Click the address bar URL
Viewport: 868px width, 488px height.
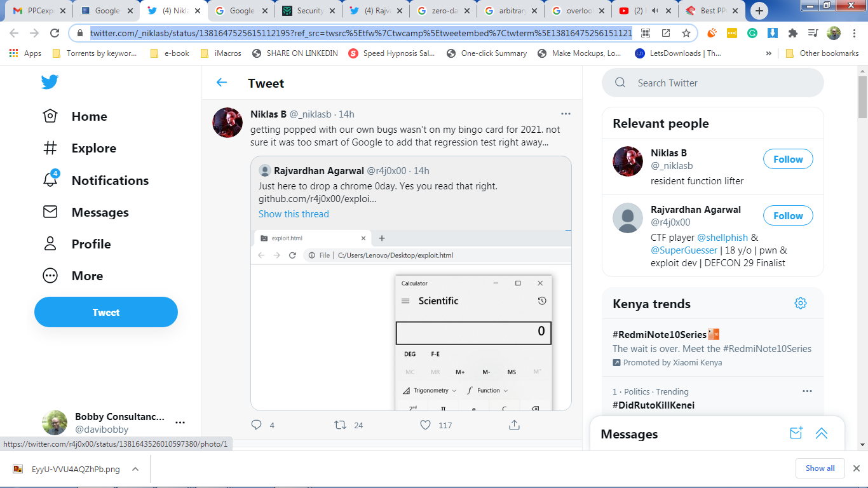[361, 33]
